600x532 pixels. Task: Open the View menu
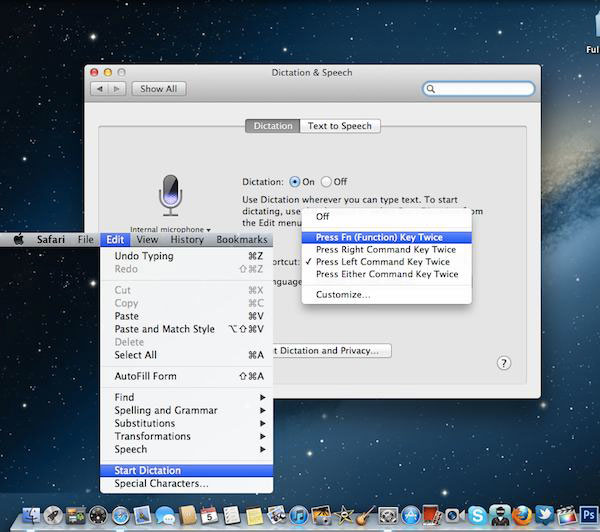(147, 240)
